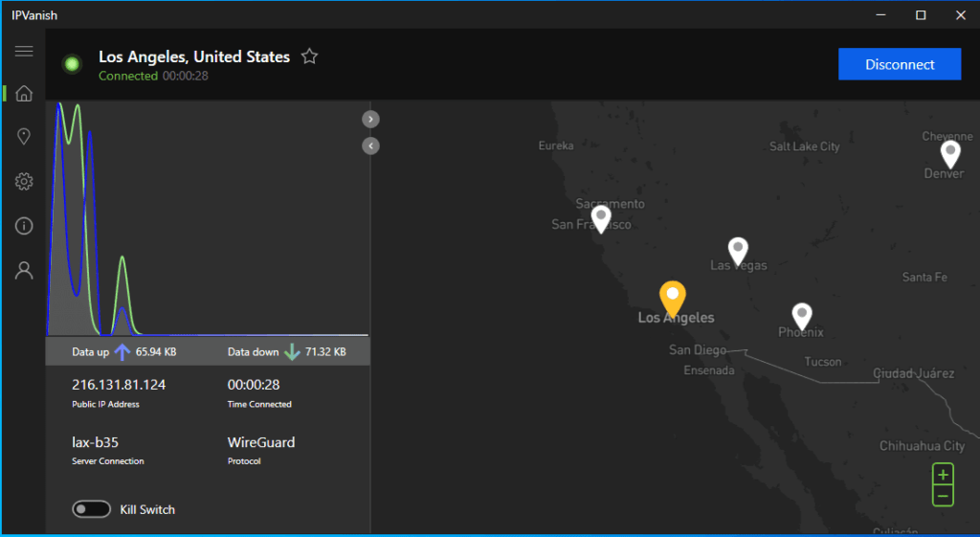
Task: Click Ciudad Juárez map label
Action: tap(913, 374)
